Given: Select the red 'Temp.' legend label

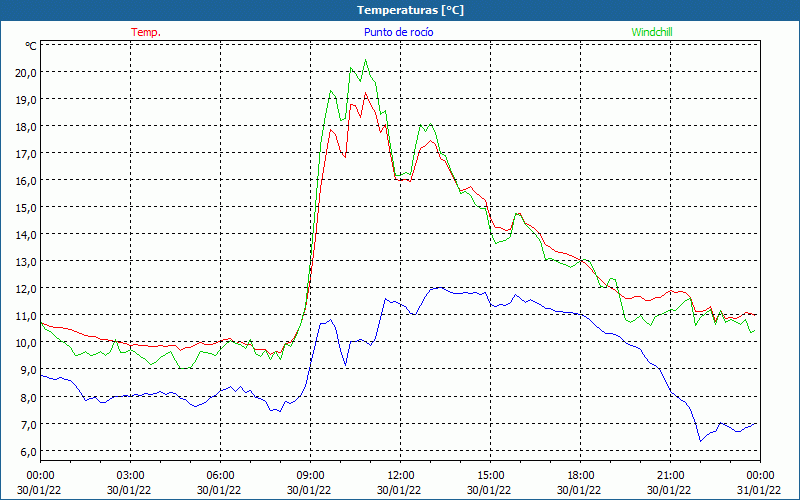Looking at the screenshot, I should [x=146, y=32].
